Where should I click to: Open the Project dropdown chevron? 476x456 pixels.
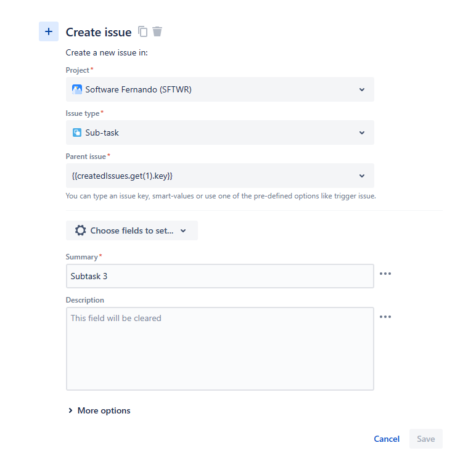click(x=362, y=89)
